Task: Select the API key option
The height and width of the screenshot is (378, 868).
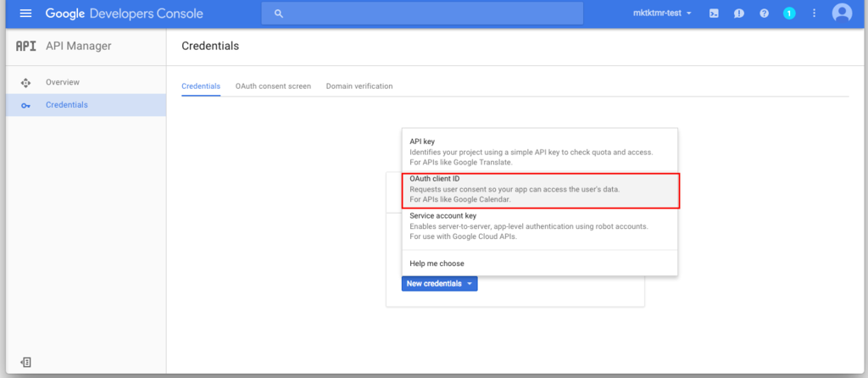Action: click(540, 152)
